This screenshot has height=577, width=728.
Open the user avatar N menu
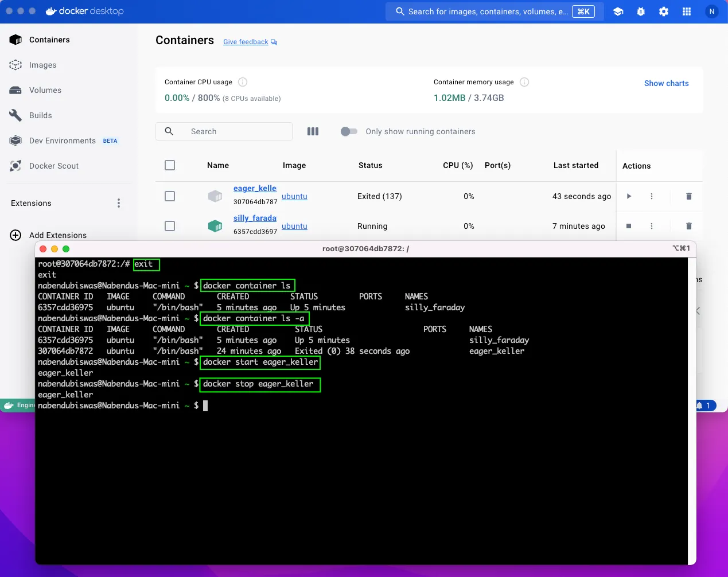tap(712, 11)
